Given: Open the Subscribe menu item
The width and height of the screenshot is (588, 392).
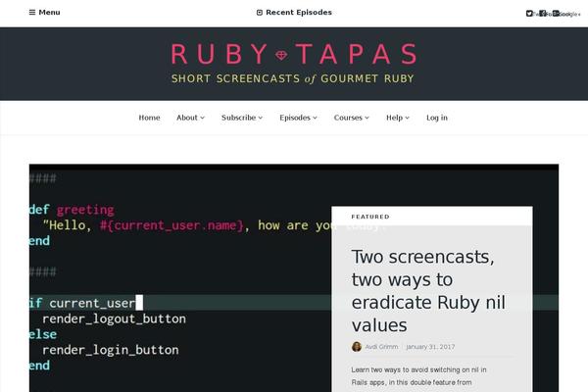Looking at the screenshot, I should pos(238,118).
